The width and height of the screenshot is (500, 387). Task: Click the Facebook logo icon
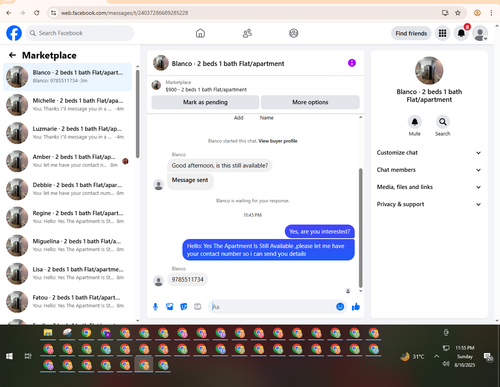click(14, 33)
